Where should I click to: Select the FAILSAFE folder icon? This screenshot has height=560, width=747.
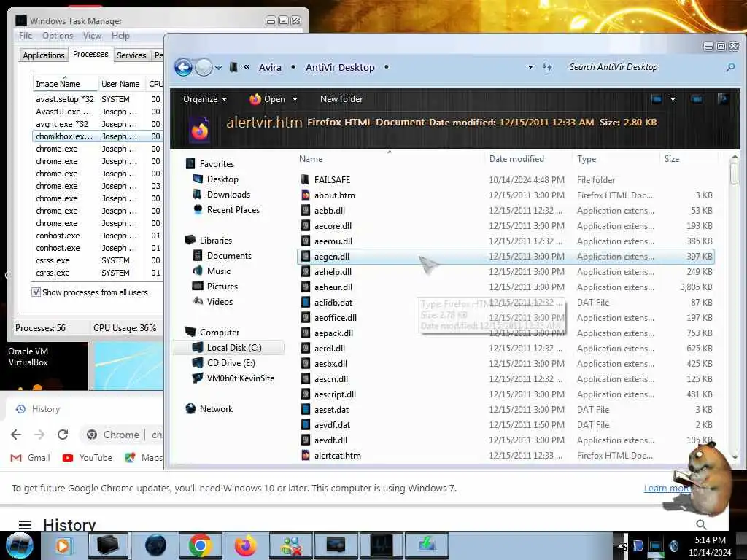[x=306, y=179]
